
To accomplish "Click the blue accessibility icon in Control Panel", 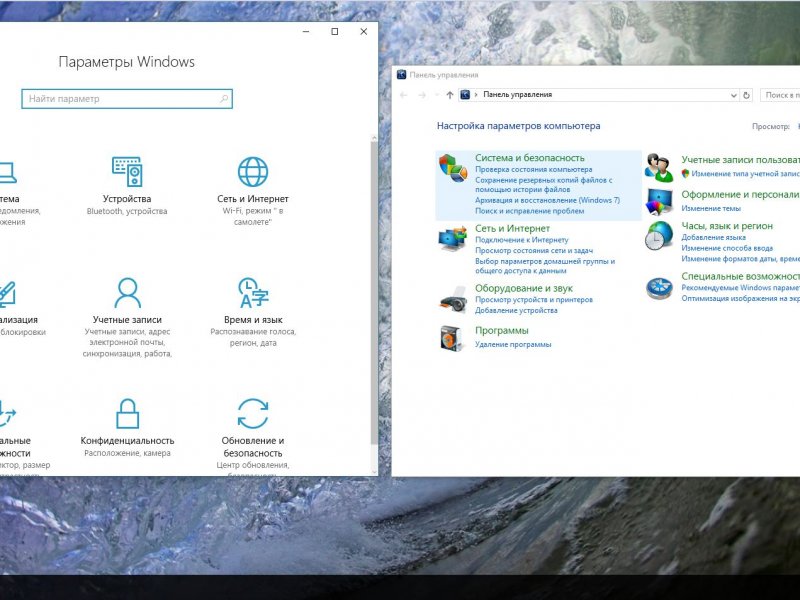I will (x=659, y=288).
